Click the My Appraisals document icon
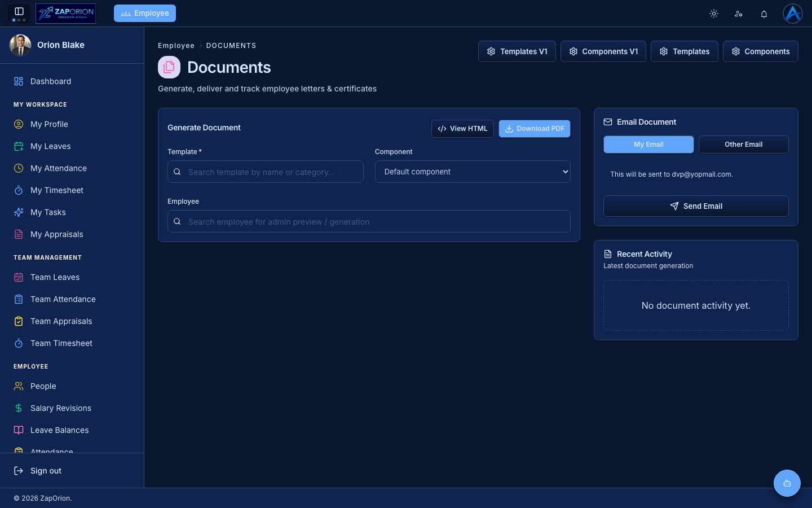The image size is (812, 508). [19, 234]
